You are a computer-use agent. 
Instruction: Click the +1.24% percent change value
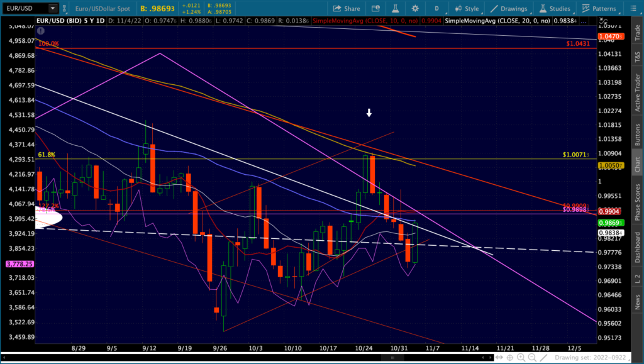(191, 12)
